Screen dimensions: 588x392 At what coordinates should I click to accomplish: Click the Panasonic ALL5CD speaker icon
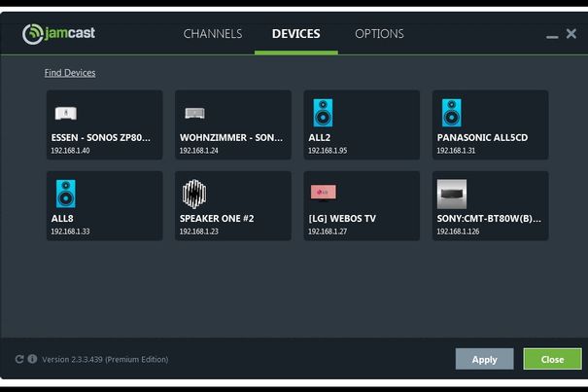point(452,113)
